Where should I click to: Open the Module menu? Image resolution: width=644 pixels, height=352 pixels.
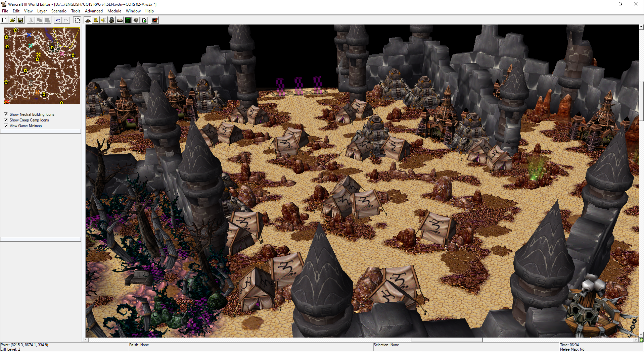coord(114,11)
